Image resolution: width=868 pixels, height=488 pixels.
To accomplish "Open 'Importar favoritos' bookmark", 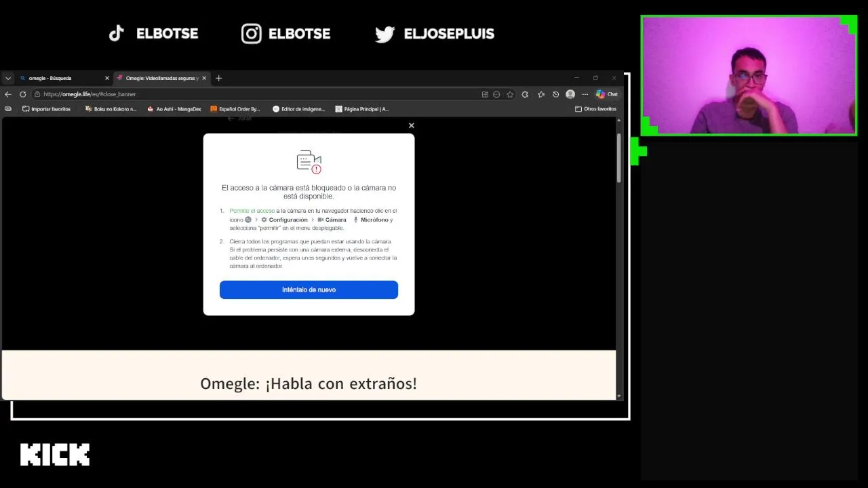I will [46, 108].
